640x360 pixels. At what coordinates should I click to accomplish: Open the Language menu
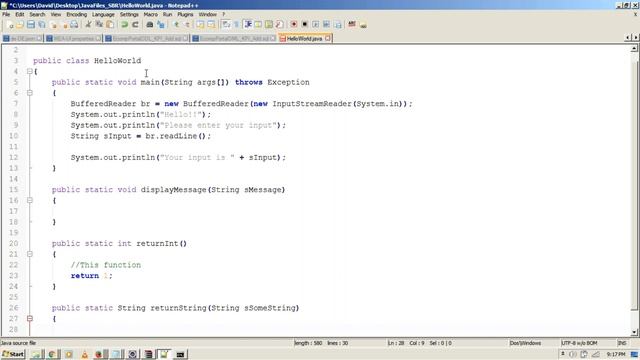(103, 14)
